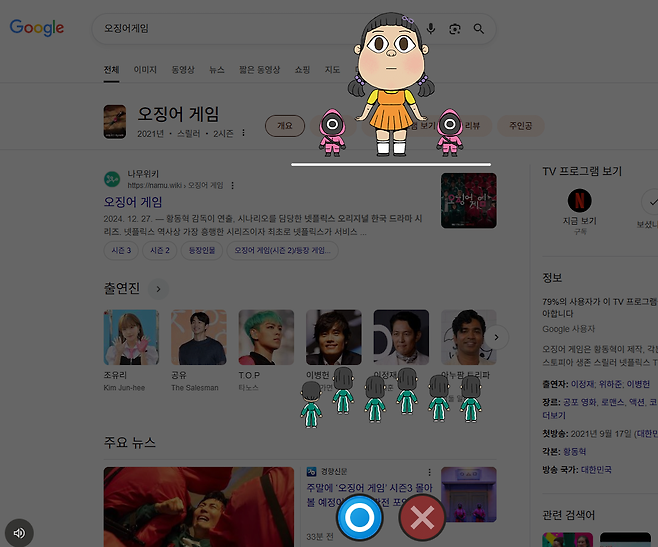Screen dimensions: 658x547
Task: Switch to the 동영상 tab
Action: pyautogui.click(x=183, y=70)
